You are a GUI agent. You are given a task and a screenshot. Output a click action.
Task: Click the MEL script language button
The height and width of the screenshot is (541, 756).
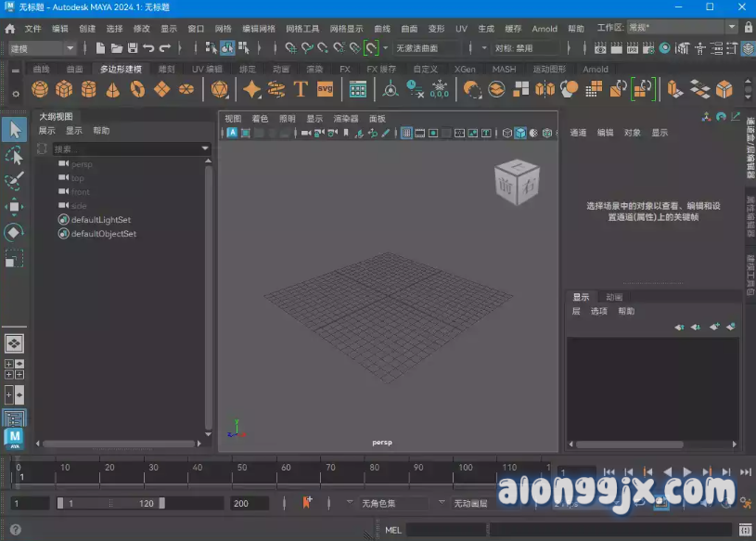[x=392, y=530]
